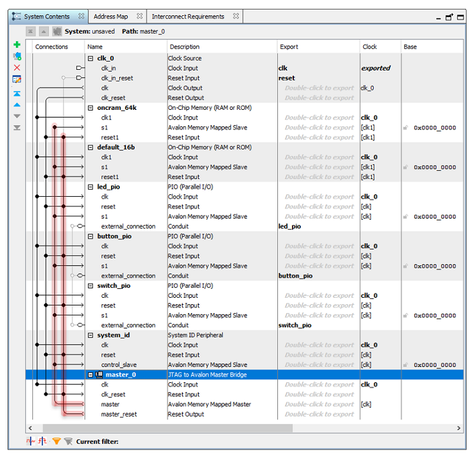
Task: Select the button_pio component row
Action: point(114,236)
